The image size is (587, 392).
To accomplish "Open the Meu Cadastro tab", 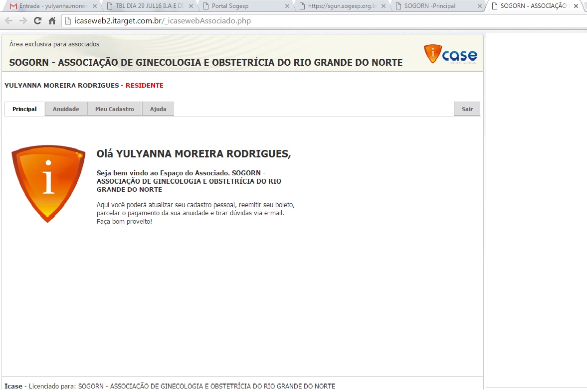I will [x=115, y=109].
